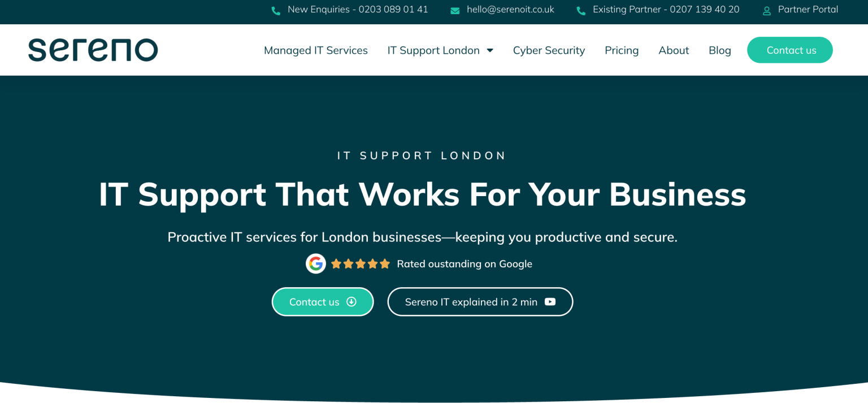868x403 pixels.
Task: Click the envelope icon beside hello@serenoit.co.uk
Action: click(455, 10)
